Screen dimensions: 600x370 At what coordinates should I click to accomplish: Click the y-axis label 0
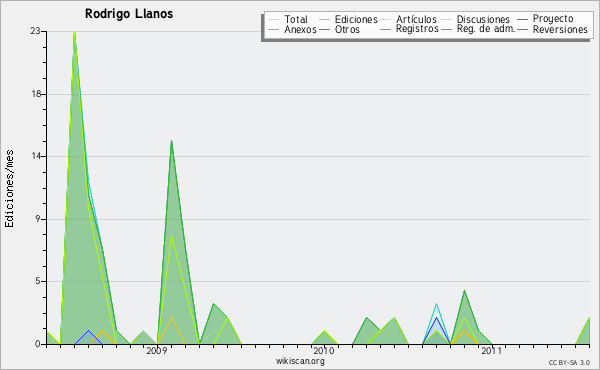[x=38, y=344]
